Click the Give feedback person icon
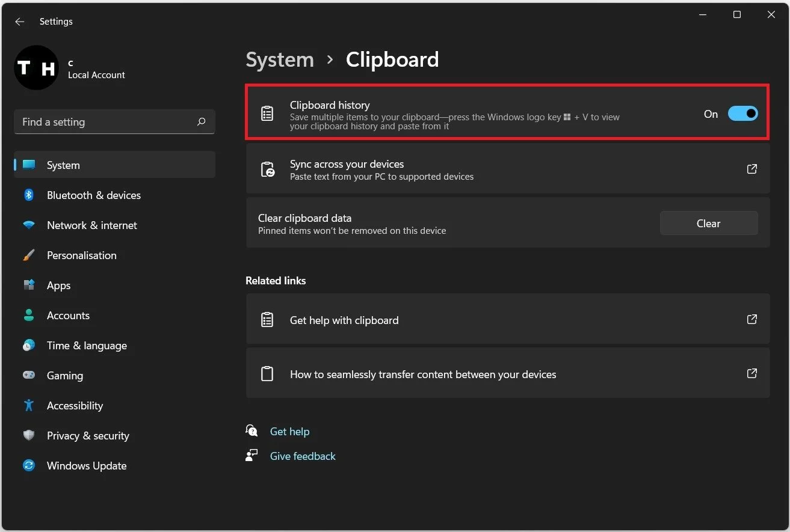The width and height of the screenshot is (790, 532). 252,456
